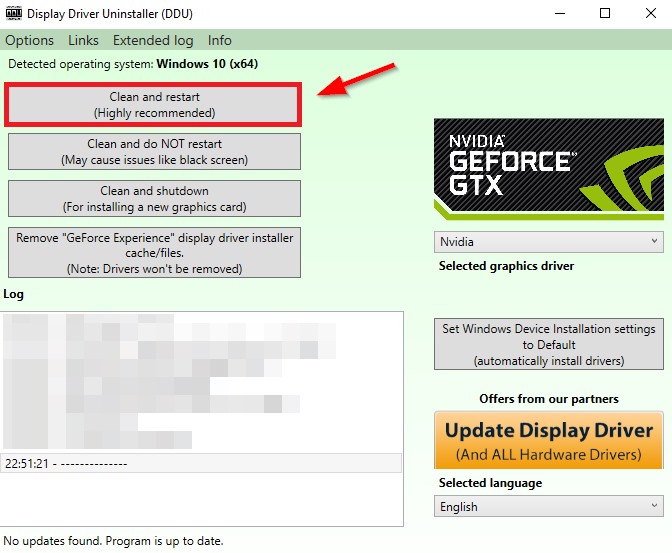Open the Extended log menu
672x553 pixels.
[153, 40]
